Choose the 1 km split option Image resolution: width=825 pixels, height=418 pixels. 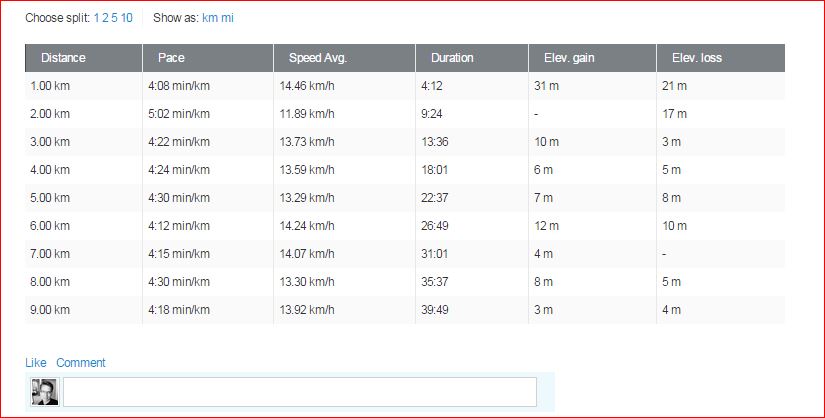[97, 18]
